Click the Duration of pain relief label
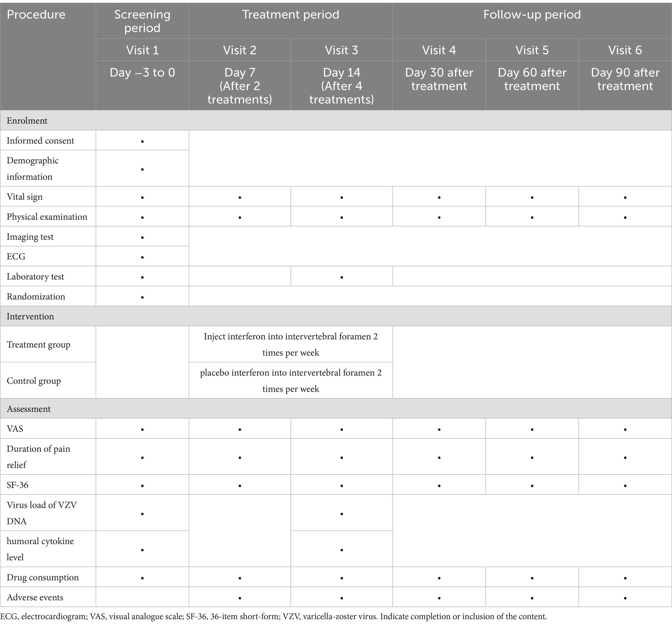The width and height of the screenshot is (672, 625). click(38, 457)
